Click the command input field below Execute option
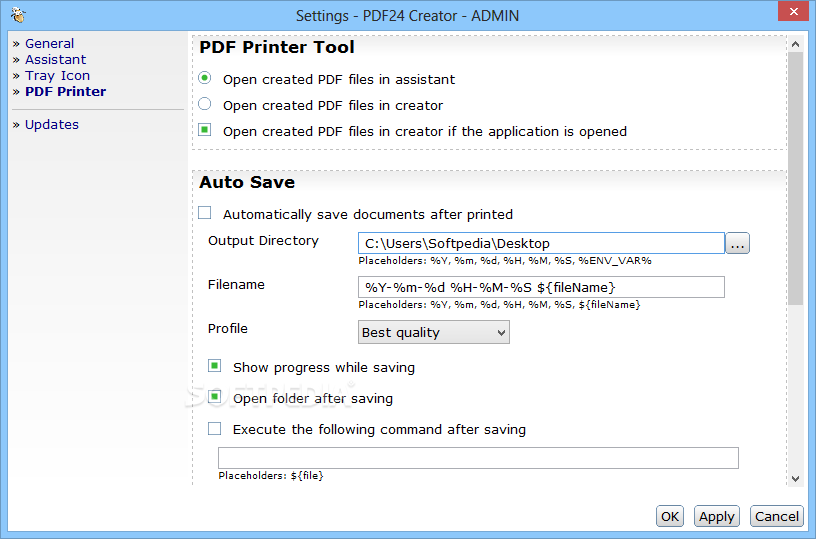This screenshot has width=816, height=539. coord(478,458)
